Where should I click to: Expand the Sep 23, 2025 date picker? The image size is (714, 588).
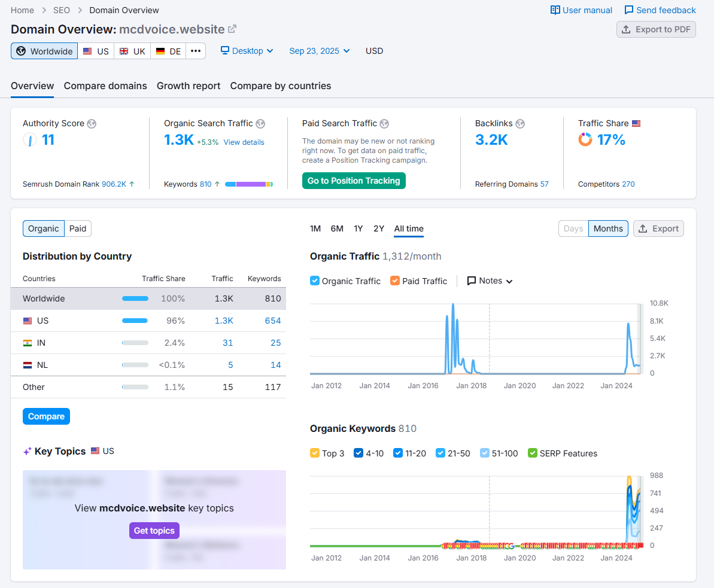coord(320,51)
